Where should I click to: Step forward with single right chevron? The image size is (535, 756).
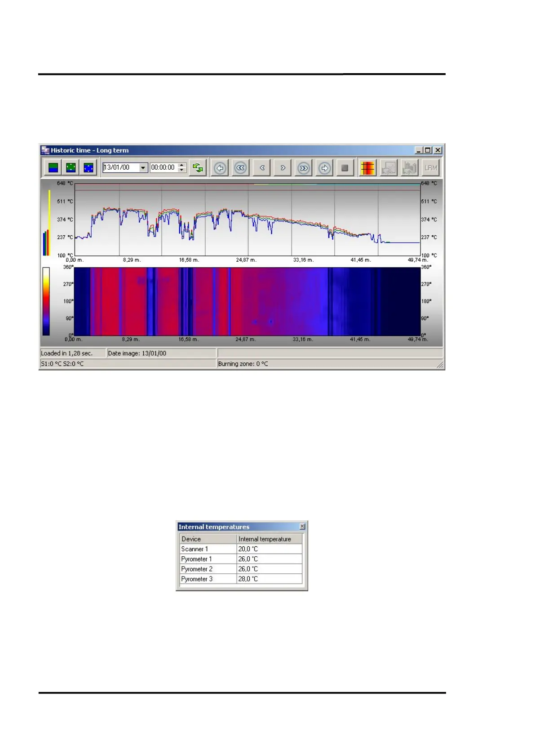(283, 168)
